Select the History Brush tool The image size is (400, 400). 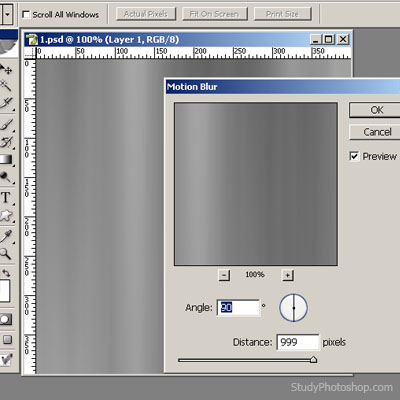[x=6, y=142]
